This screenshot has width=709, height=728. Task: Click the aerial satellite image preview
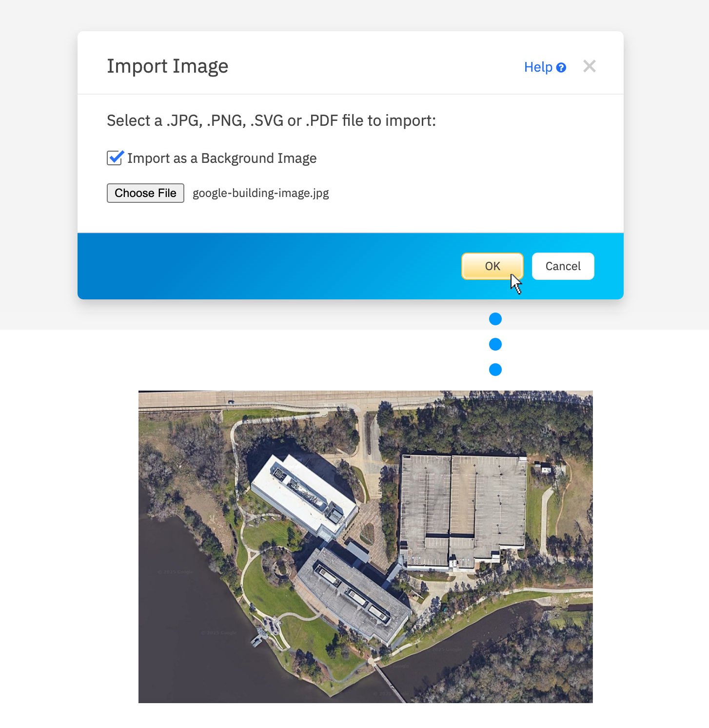[x=365, y=546]
